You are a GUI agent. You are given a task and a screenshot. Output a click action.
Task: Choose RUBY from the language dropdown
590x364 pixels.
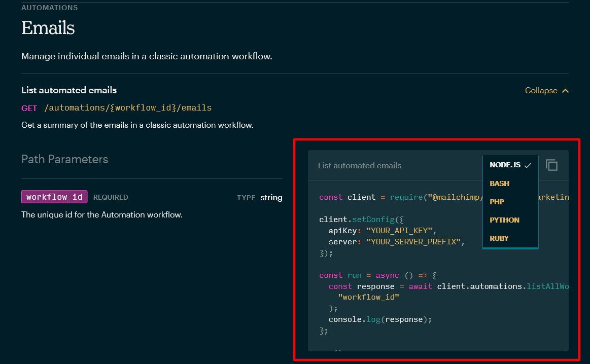click(x=499, y=238)
